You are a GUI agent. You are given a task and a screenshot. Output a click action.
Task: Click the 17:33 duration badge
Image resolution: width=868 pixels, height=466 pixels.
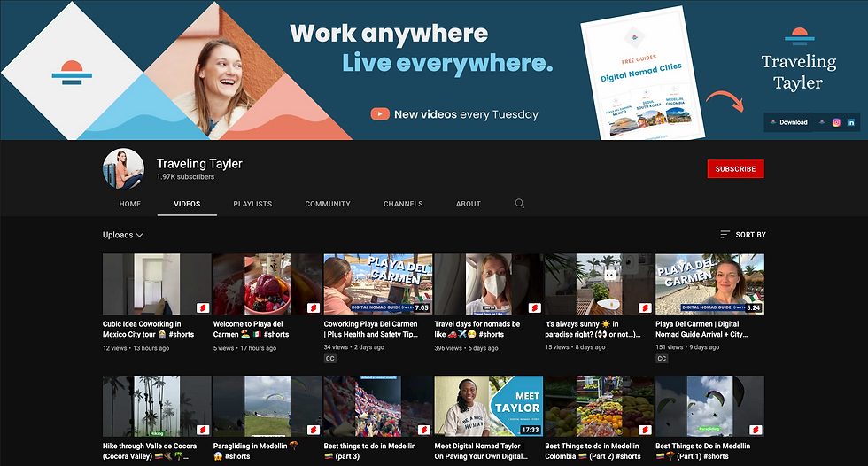tap(530, 430)
